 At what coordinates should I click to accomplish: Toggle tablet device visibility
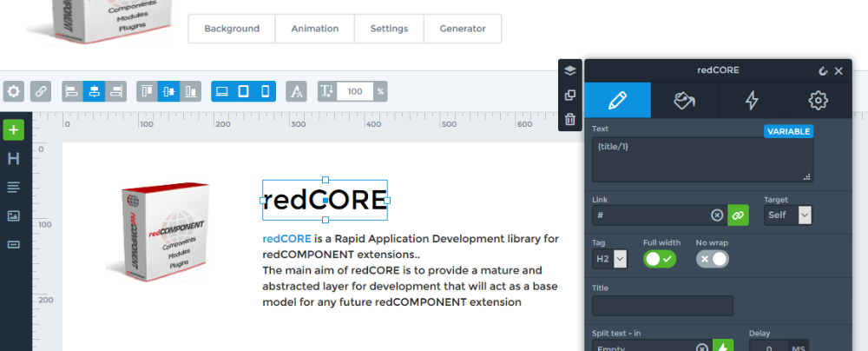coord(244,91)
